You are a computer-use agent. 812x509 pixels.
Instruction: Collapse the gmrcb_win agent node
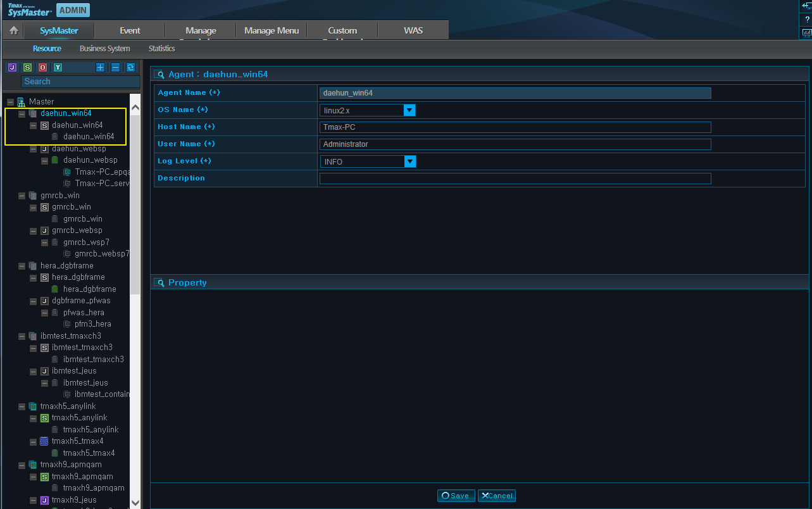coord(22,196)
